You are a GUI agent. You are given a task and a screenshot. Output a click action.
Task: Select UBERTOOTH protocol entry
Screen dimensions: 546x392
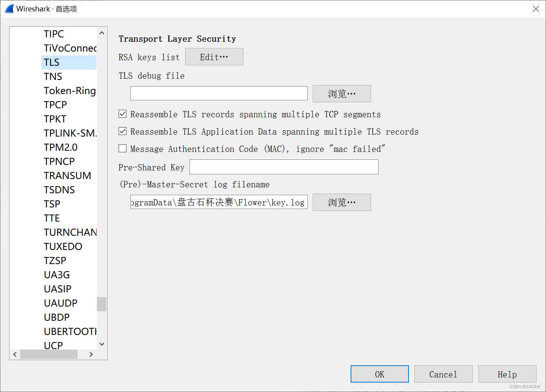tap(69, 332)
